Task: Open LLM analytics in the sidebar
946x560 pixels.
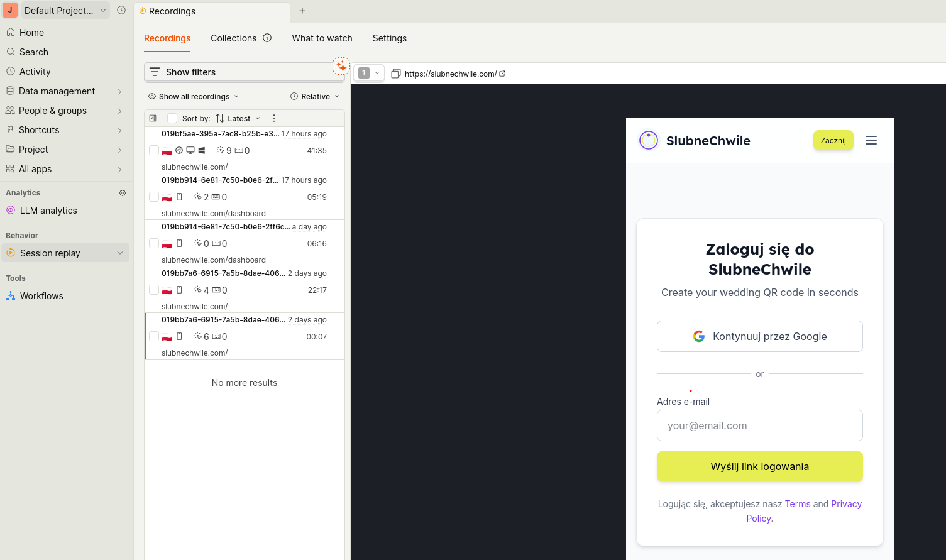Action: [x=48, y=211]
